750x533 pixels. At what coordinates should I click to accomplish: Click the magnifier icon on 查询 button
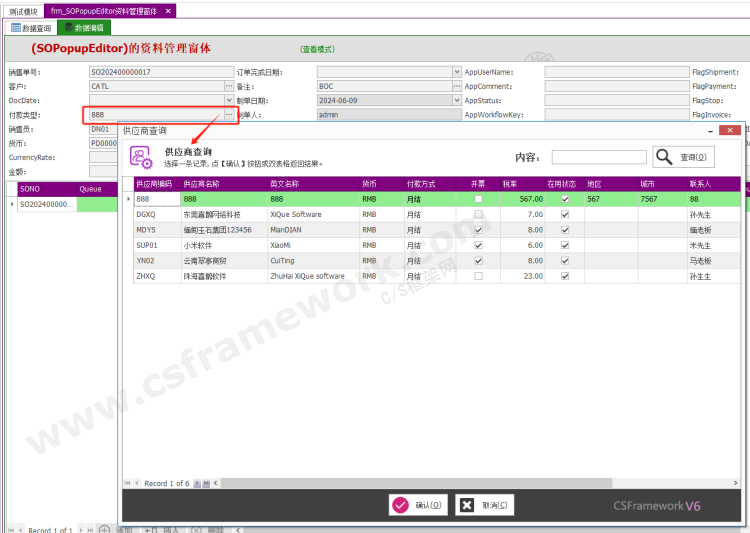click(x=665, y=157)
